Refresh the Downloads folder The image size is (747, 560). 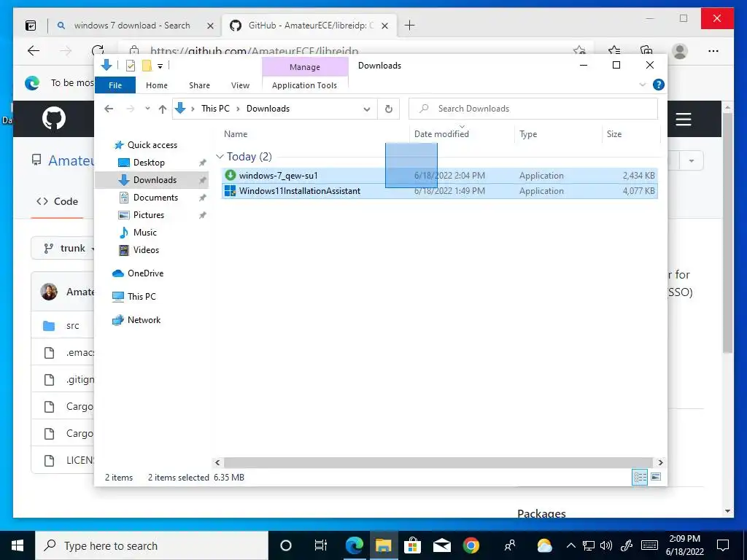(x=389, y=109)
